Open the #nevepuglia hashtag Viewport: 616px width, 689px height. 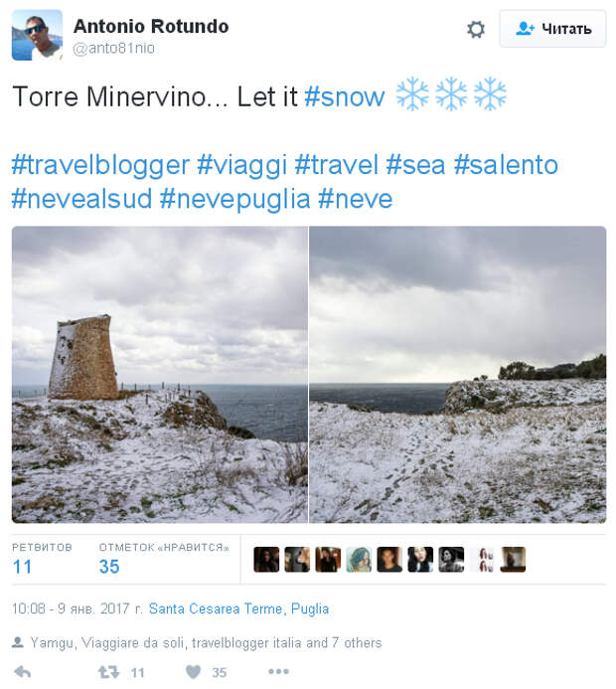coord(234,199)
